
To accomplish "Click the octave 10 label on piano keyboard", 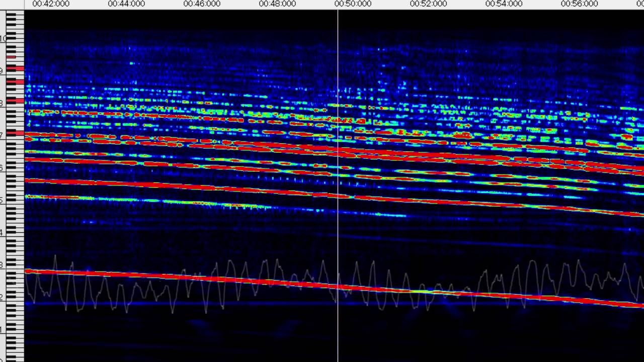I will pyautogui.click(x=3, y=39).
